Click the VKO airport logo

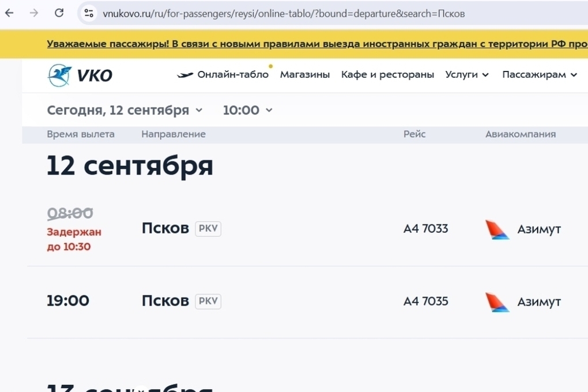80,76
